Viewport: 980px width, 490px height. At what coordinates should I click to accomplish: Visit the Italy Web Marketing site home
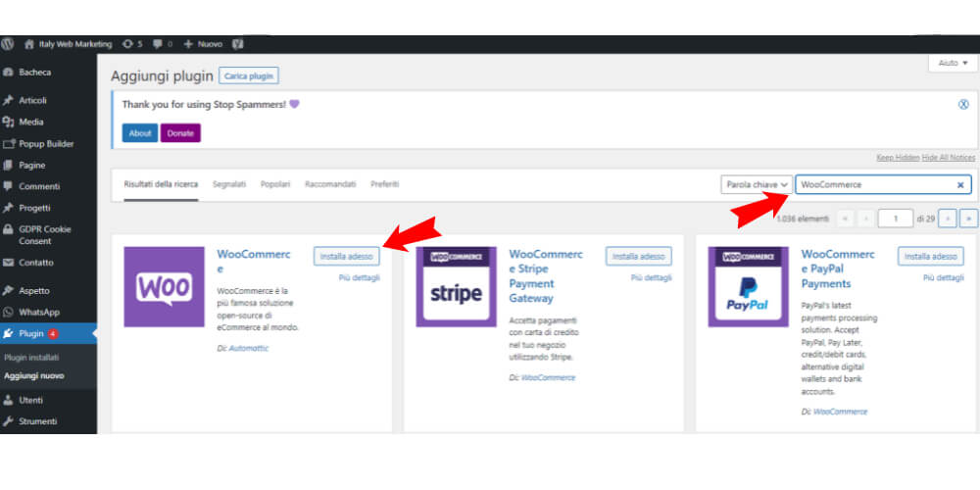pos(69,44)
